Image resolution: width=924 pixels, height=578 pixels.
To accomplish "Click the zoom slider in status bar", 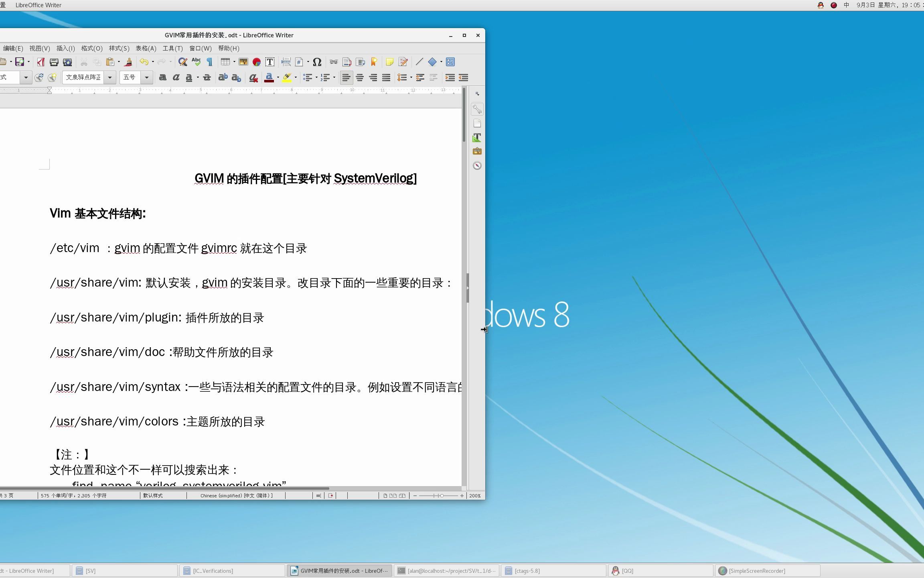I will pyautogui.click(x=438, y=496).
